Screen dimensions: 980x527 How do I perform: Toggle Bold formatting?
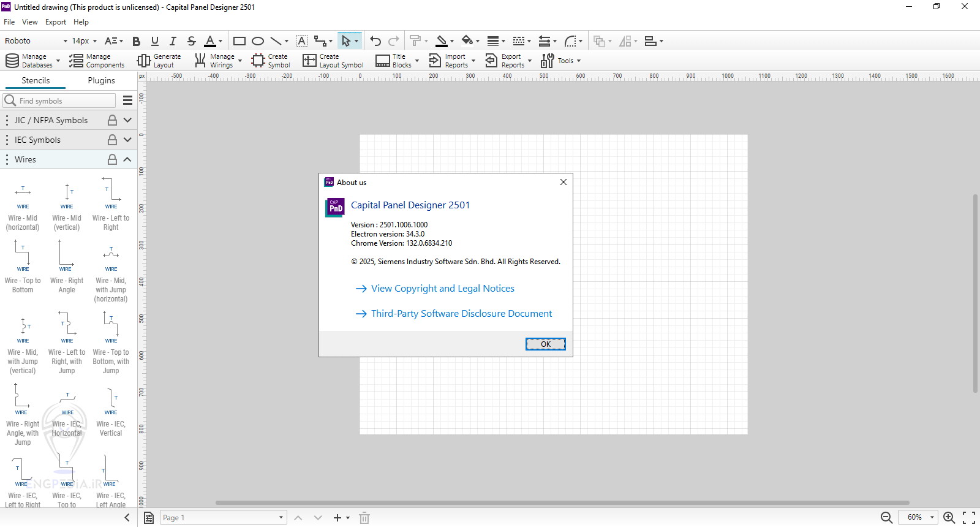coord(136,41)
